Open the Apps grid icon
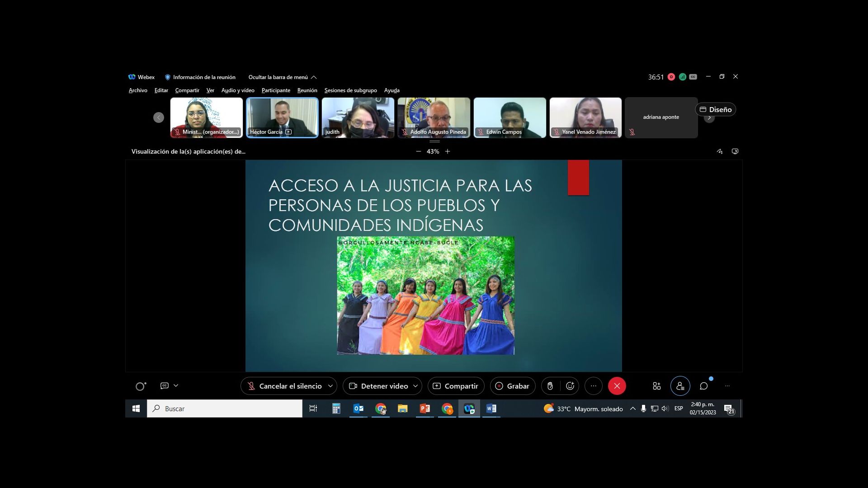 tap(656, 386)
